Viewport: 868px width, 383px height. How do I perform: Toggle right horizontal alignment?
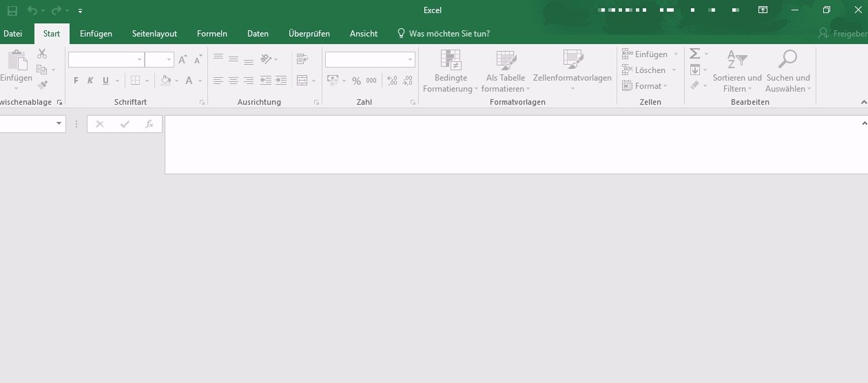coord(249,81)
